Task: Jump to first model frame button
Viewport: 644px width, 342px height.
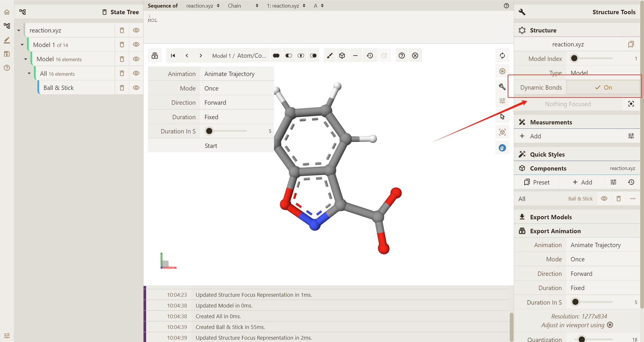Action: pos(173,56)
